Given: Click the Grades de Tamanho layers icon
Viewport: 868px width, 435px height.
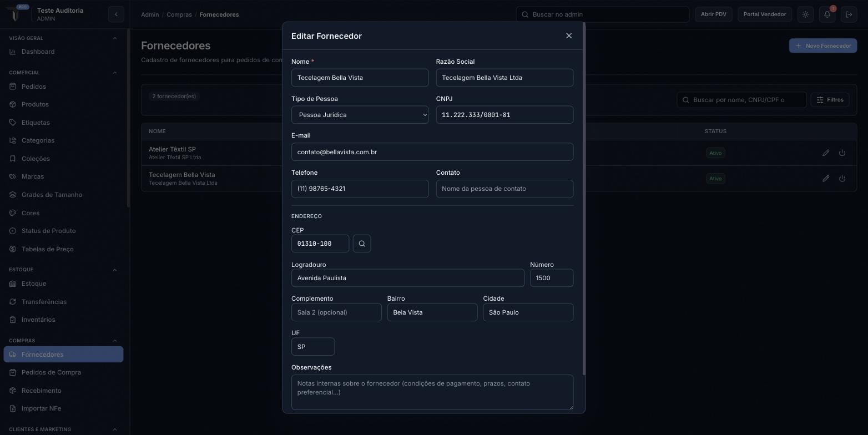Looking at the screenshot, I should pos(13,195).
